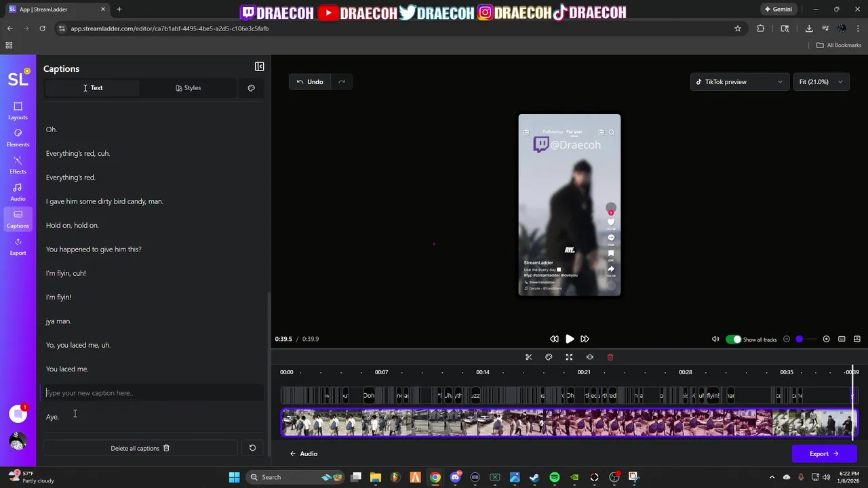Select caption "You happened to give him this?"
Screen dimensions: 868x488
coord(94,249)
